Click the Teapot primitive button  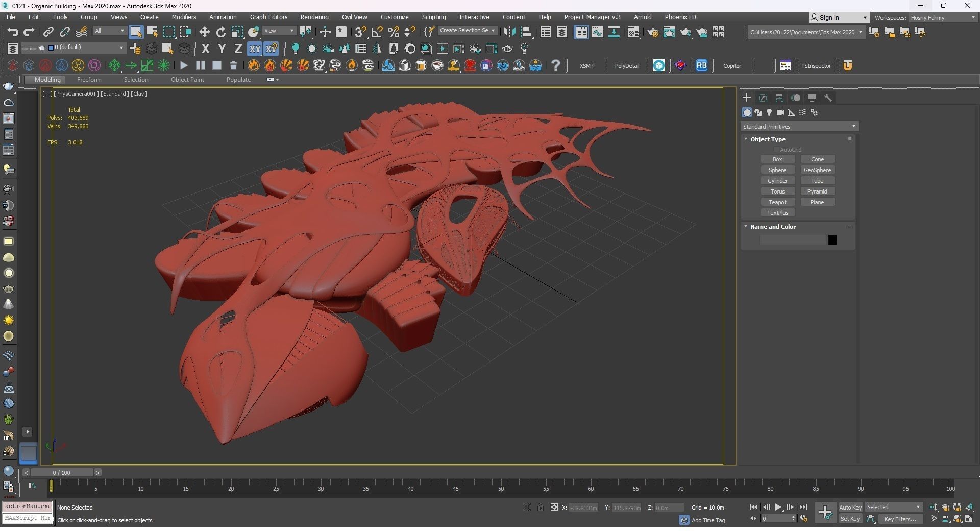pyautogui.click(x=777, y=202)
